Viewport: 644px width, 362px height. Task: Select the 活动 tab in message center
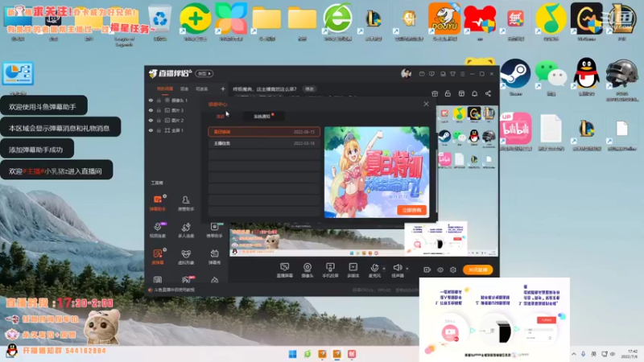(221, 117)
